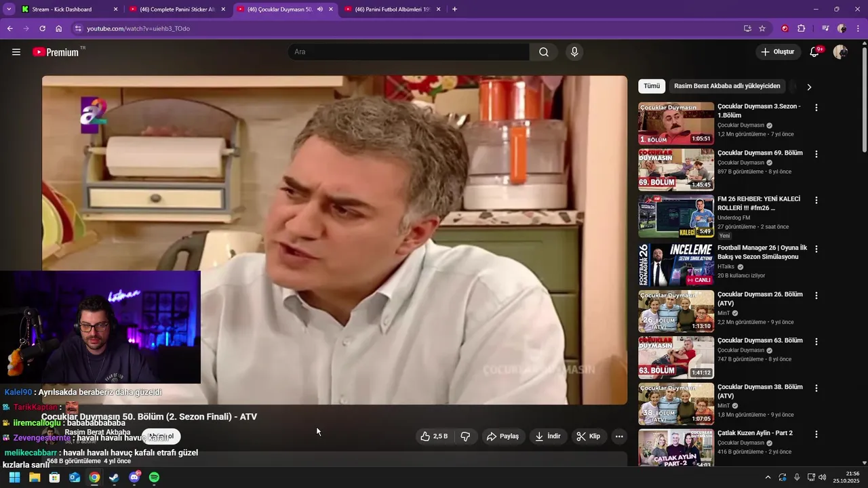Viewport: 868px width, 488px height.
Task: Open Football Manager 26 live title link
Action: coord(762,252)
